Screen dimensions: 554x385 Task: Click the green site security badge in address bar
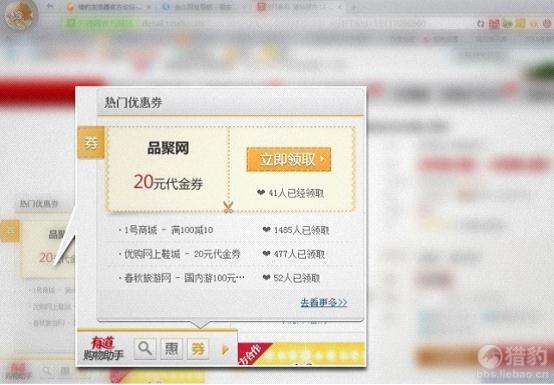100,23
